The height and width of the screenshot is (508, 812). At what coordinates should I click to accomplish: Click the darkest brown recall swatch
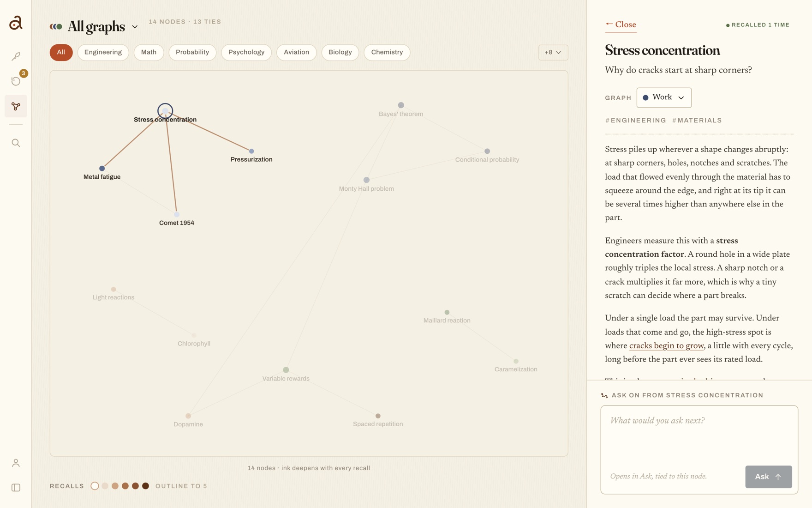pyautogui.click(x=145, y=486)
